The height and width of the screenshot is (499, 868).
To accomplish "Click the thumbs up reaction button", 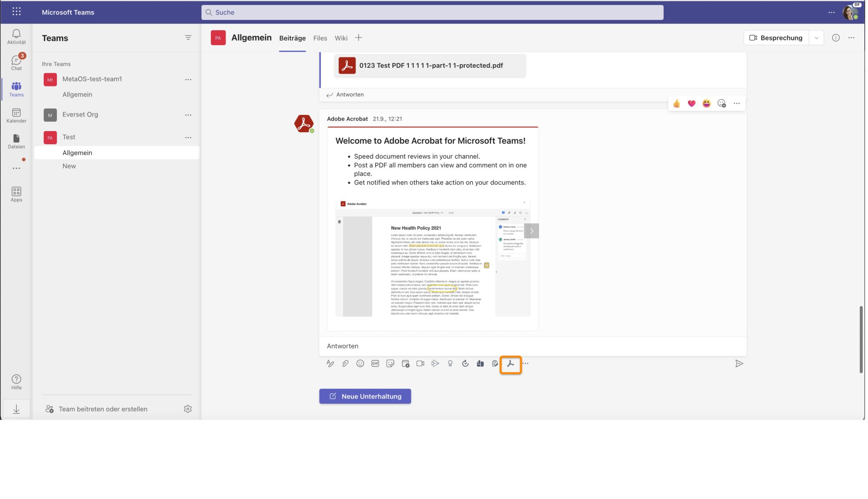I will [x=676, y=103].
